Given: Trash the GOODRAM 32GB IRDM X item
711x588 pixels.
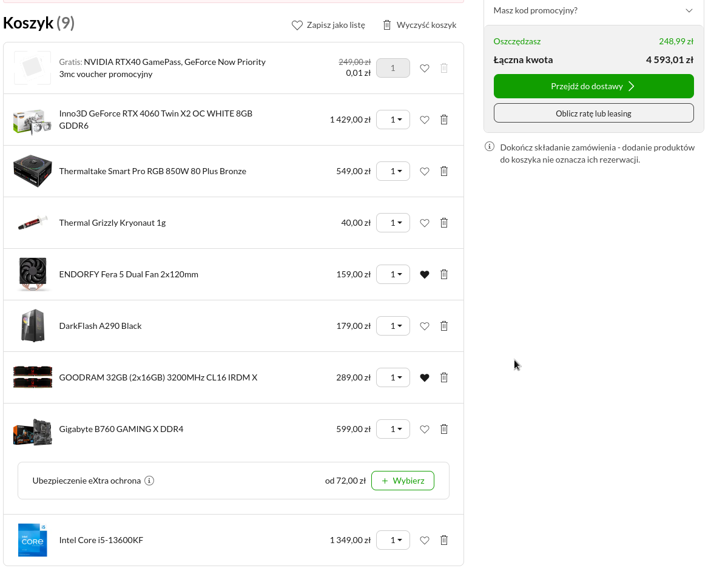Looking at the screenshot, I should 444,377.
